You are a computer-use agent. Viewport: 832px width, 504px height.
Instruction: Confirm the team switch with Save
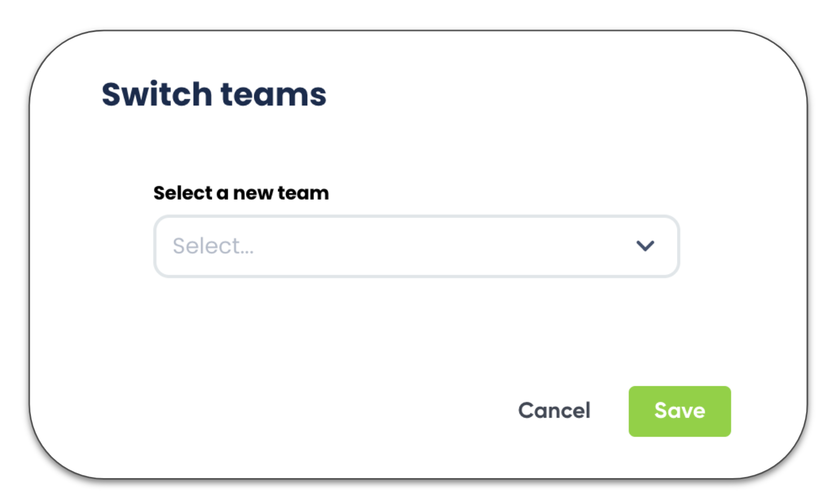pos(679,411)
